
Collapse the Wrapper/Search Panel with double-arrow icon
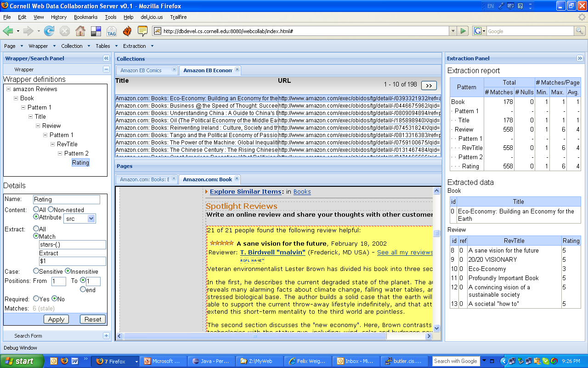(106, 58)
